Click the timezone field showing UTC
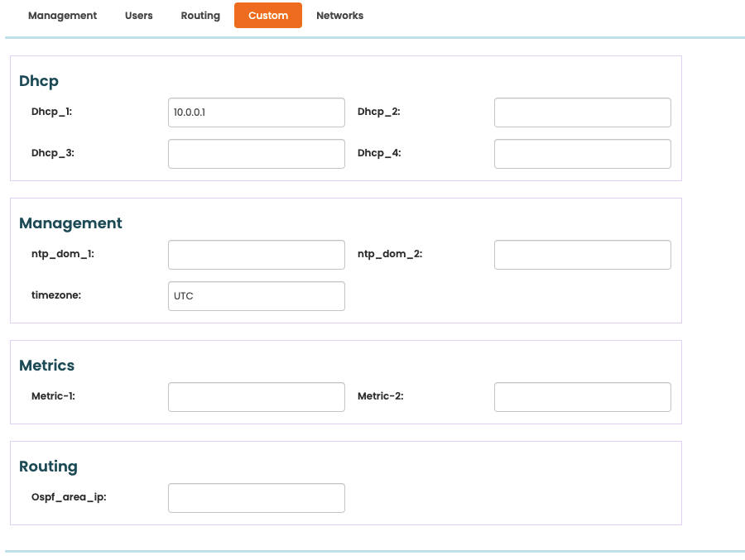The image size is (745, 560). 257,296
